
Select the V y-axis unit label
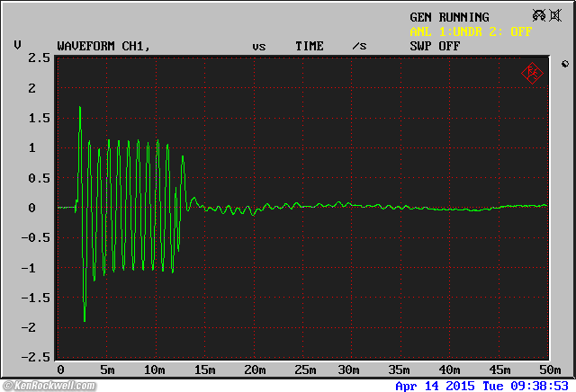[17, 45]
